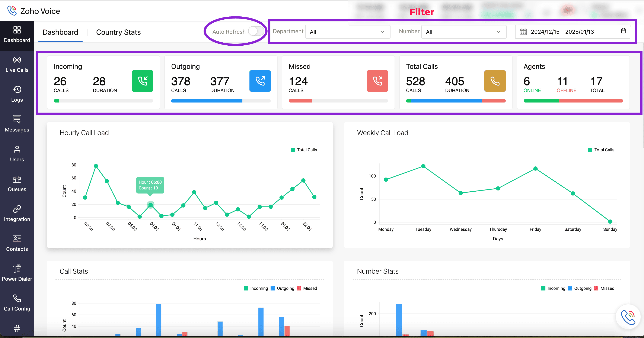Open Call Config phone icon
This screenshot has height=338, width=644.
coord(17,298)
